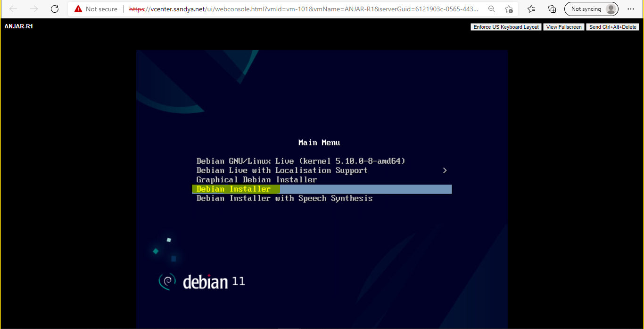This screenshot has width=644, height=329.
Task: Click the Not syncing profile button
Action: (591, 9)
